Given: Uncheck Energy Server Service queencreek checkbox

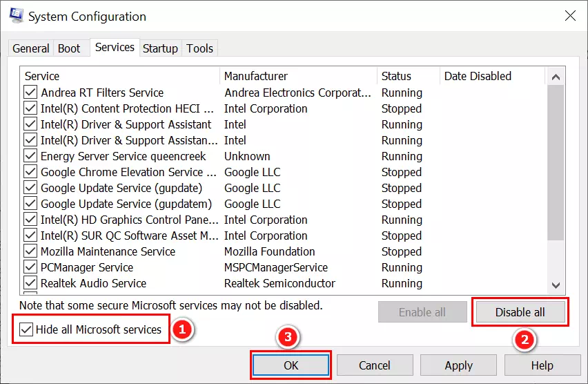Looking at the screenshot, I should tap(30, 156).
